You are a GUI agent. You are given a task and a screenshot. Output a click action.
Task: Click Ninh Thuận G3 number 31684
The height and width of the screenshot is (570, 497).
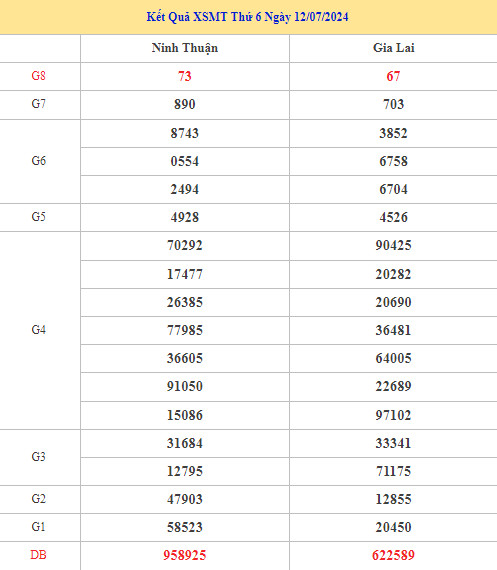pos(185,443)
